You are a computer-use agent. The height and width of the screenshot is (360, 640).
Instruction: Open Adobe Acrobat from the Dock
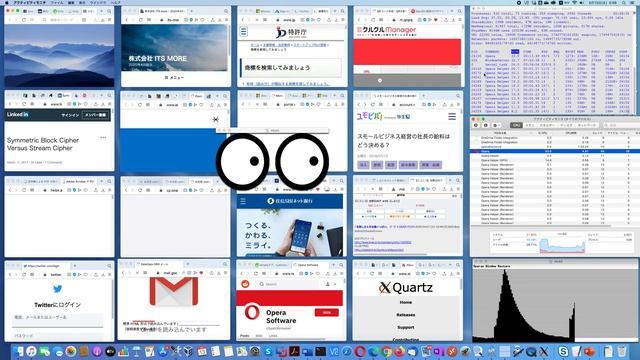[x=294, y=351]
